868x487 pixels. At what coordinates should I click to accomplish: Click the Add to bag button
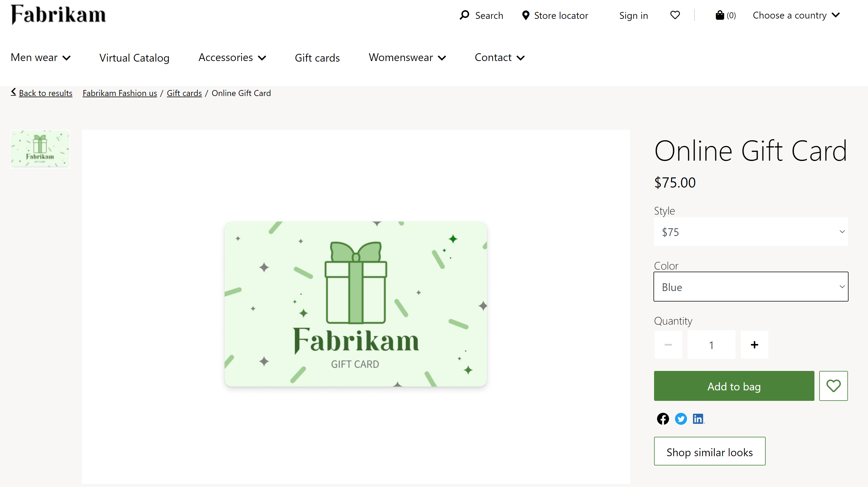734,386
